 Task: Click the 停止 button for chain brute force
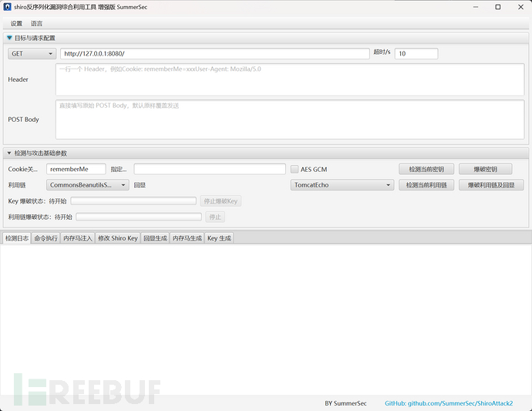[x=215, y=217]
